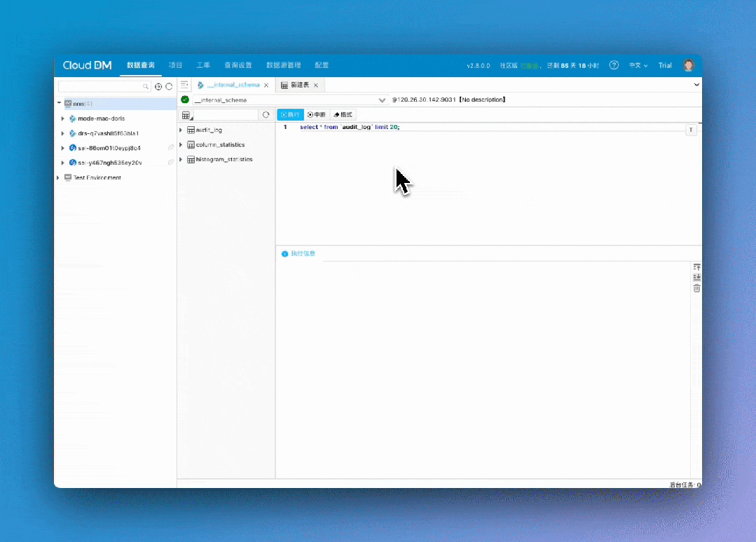Open the 数据查询 menu tab
The image size is (756, 542).
[141, 65]
